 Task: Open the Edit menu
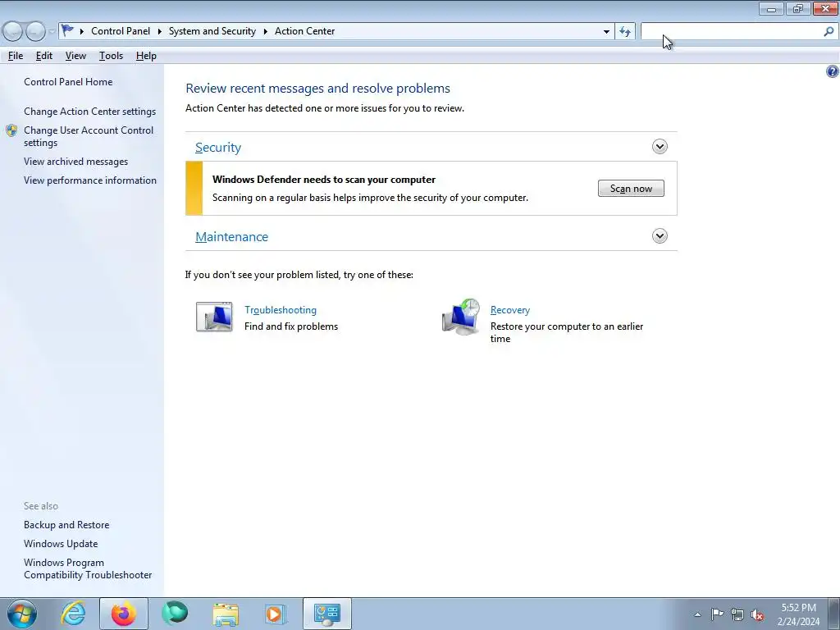point(44,56)
